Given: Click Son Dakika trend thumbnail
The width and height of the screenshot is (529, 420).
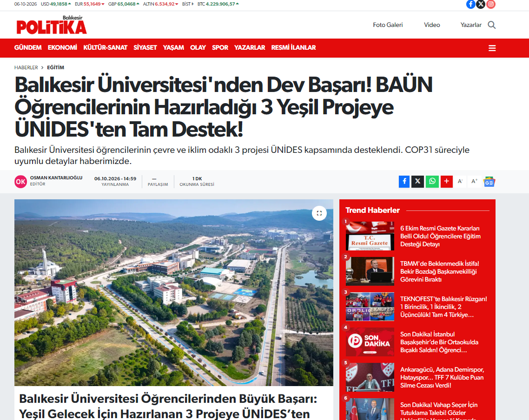Looking at the screenshot, I should (x=370, y=342).
